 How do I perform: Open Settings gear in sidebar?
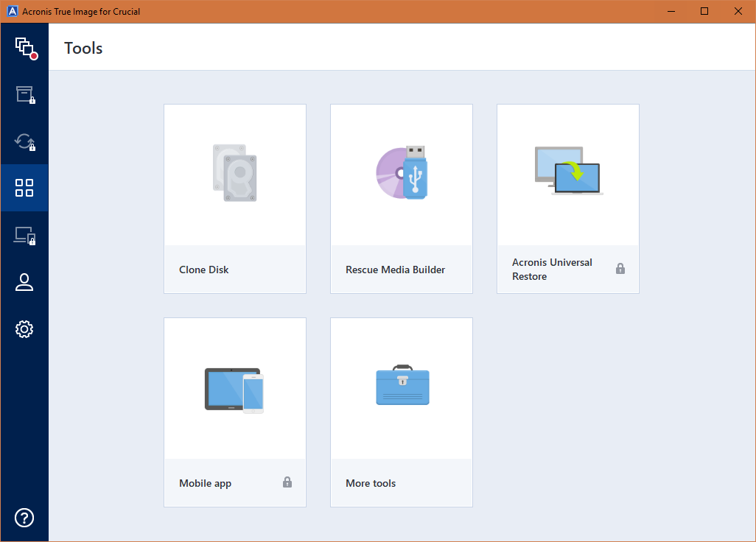pos(24,329)
